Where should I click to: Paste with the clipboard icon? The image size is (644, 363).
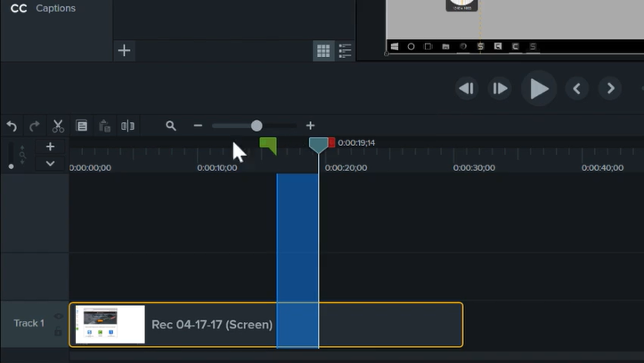tap(105, 126)
